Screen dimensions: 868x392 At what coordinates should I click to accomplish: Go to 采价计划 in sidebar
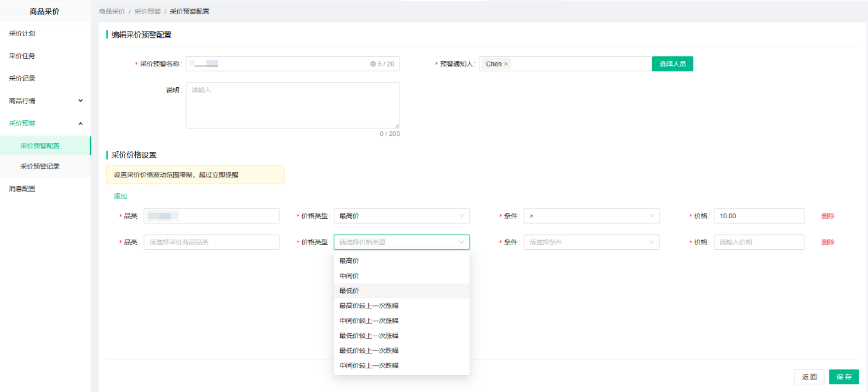coord(45,33)
